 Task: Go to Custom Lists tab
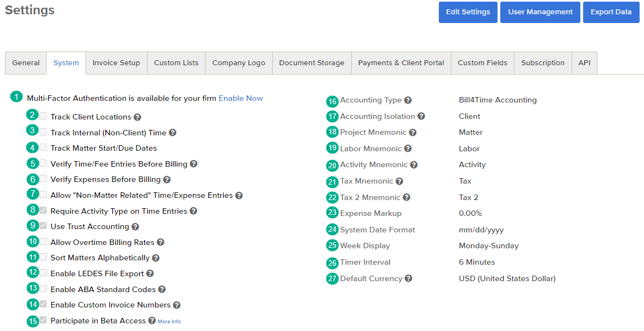(176, 63)
